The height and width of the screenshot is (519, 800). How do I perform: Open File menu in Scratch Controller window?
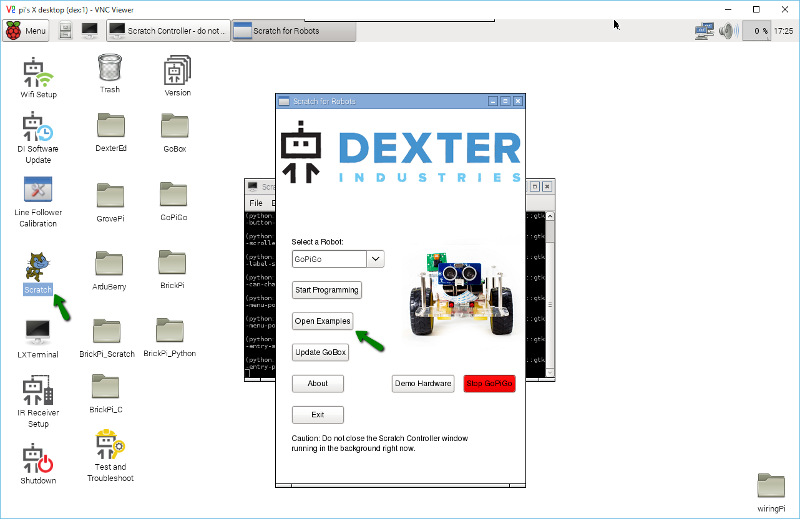(x=256, y=203)
